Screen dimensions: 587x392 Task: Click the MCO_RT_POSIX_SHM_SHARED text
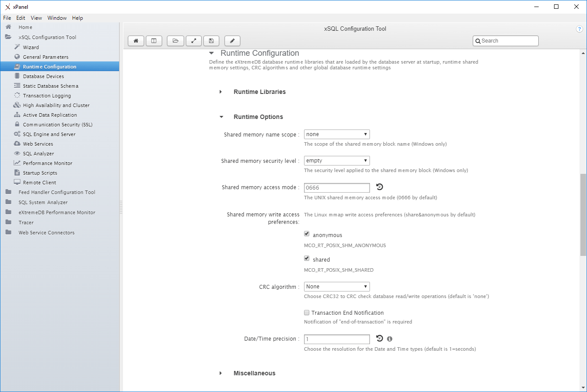[x=339, y=270]
